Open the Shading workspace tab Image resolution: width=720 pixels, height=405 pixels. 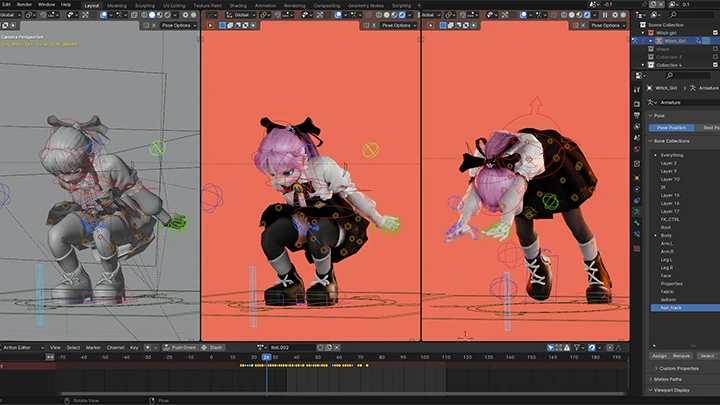[238, 6]
